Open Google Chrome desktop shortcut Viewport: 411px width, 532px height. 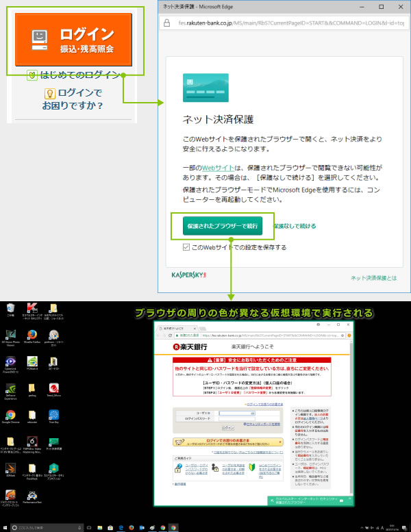tap(10, 417)
